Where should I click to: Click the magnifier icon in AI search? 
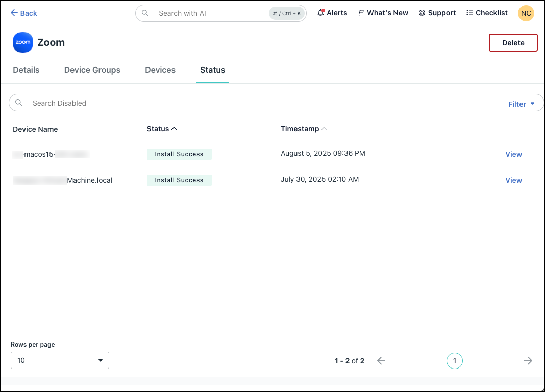(x=145, y=13)
